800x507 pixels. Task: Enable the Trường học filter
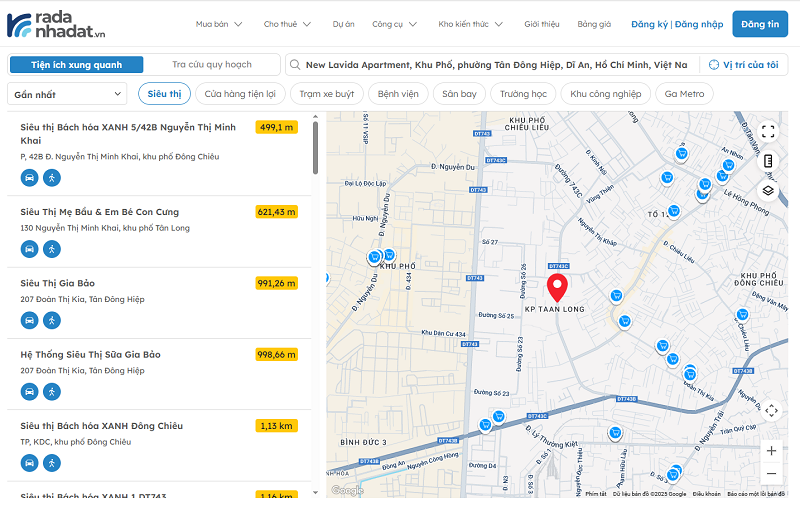point(523,94)
